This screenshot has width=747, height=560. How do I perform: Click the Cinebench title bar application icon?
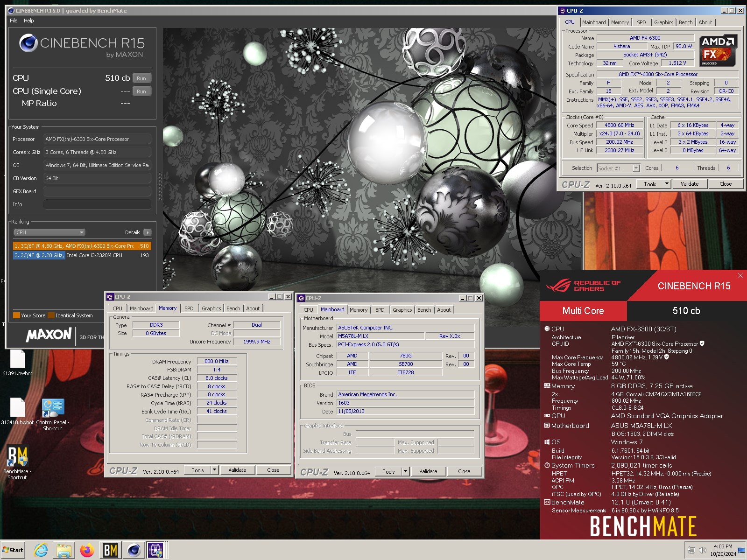pyautogui.click(x=11, y=10)
